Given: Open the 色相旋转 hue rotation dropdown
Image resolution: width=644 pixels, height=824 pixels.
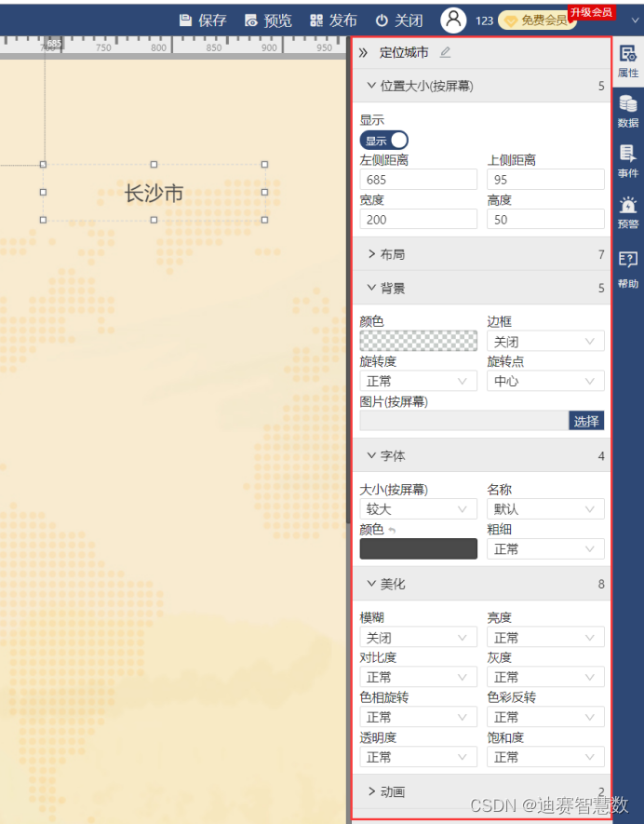Looking at the screenshot, I should (419, 717).
